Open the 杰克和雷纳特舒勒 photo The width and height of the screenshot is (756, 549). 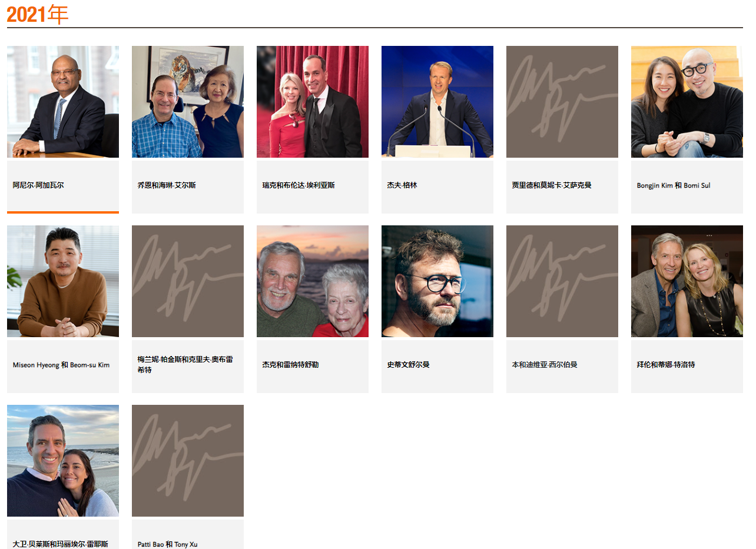(313, 281)
